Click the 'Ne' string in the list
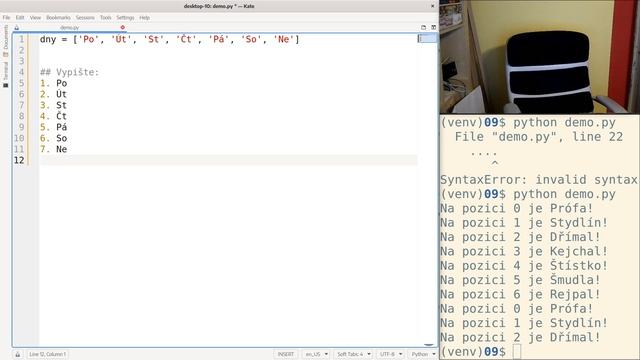Screen dimensions: 640x360 pos(284,40)
